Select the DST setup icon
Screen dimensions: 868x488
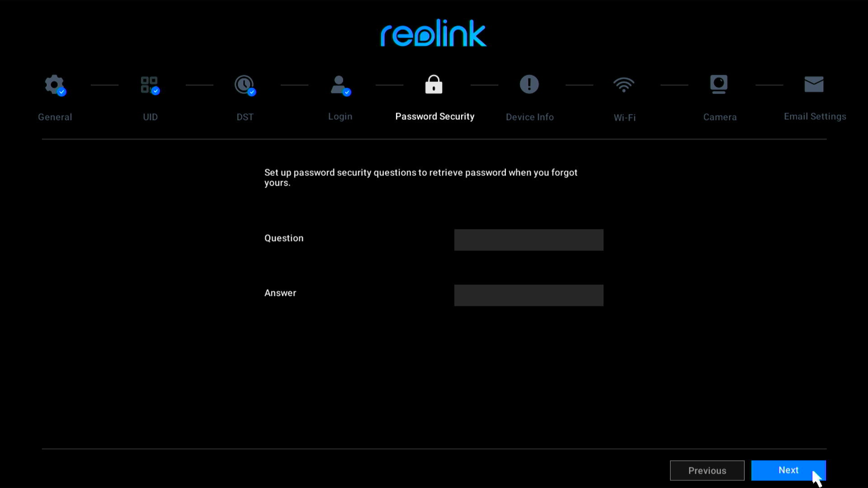coord(244,84)
